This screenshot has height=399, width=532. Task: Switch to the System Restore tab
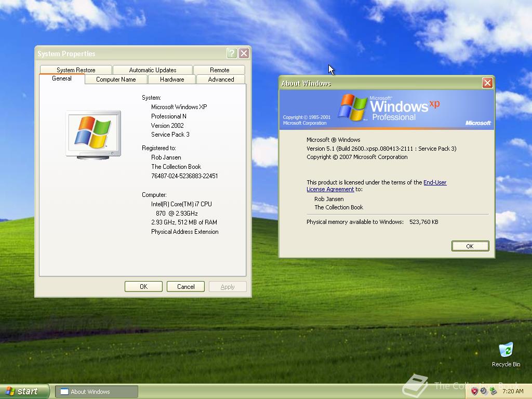76,70
